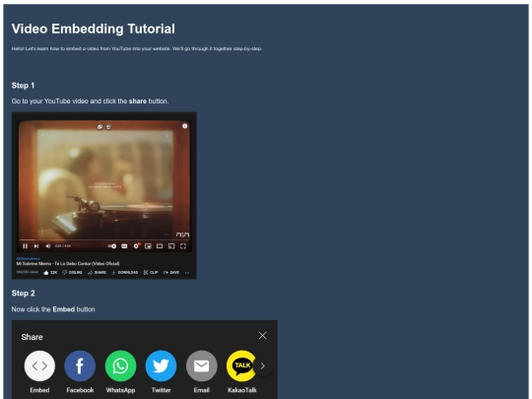Image resolution: width=532 pixels, height=399 pixels.
Task: Click the video info card icon
Action: [184, 126]
